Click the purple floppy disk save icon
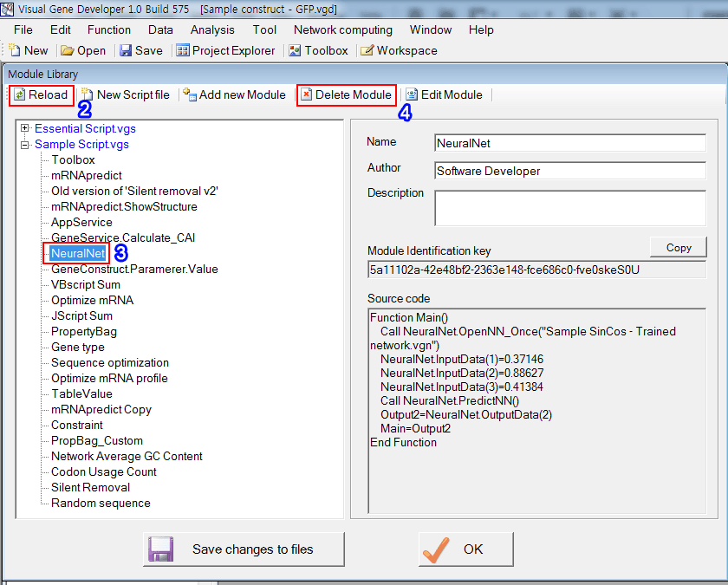 click(160, 549)
